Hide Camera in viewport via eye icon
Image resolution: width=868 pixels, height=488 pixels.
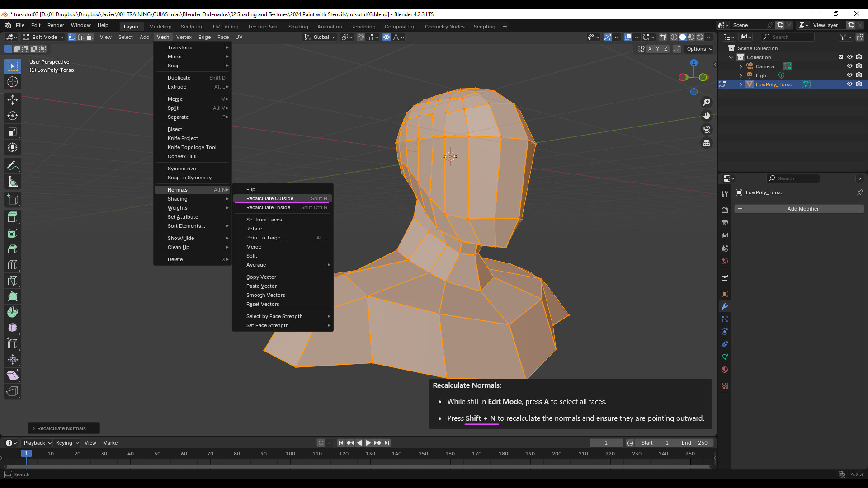coord(849,66)
